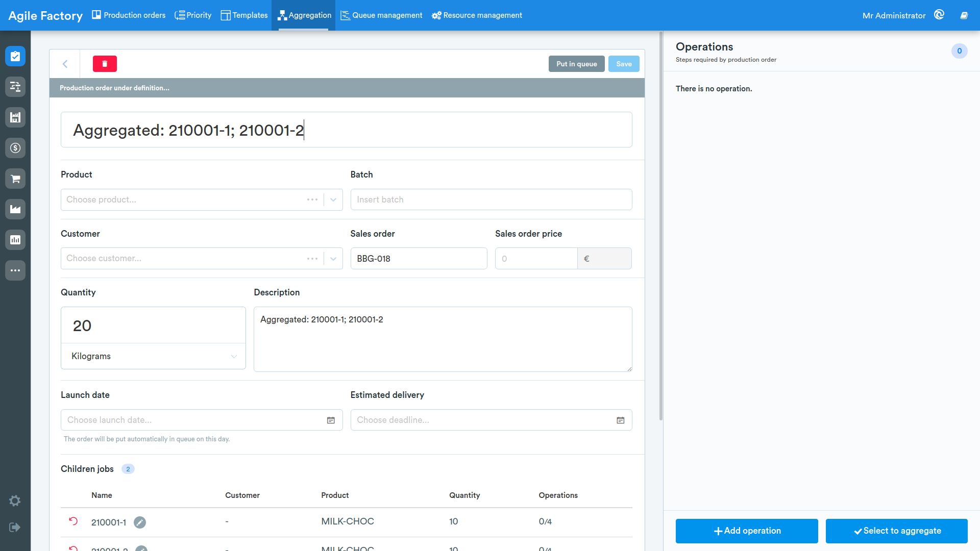Open the Kilograms unit dropdown

pyautogui.click(x=153, y=356)
